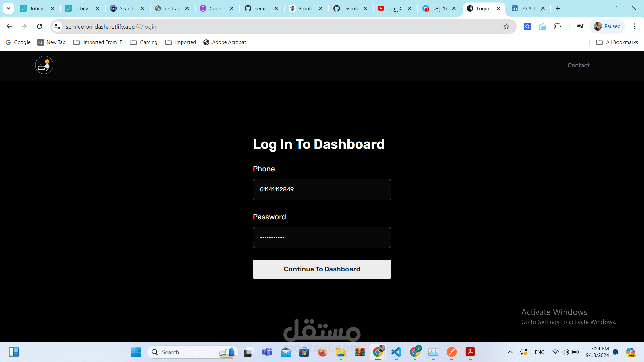Show hidden system tray icons
The height and width of the screenshot is (362, 644).
point(510,352)
